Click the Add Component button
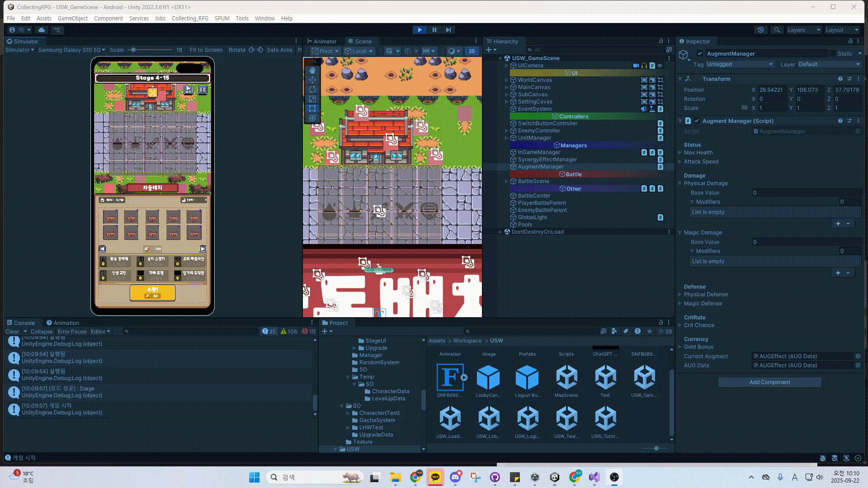Screen dimensions: 868x488 pos(769,382)
